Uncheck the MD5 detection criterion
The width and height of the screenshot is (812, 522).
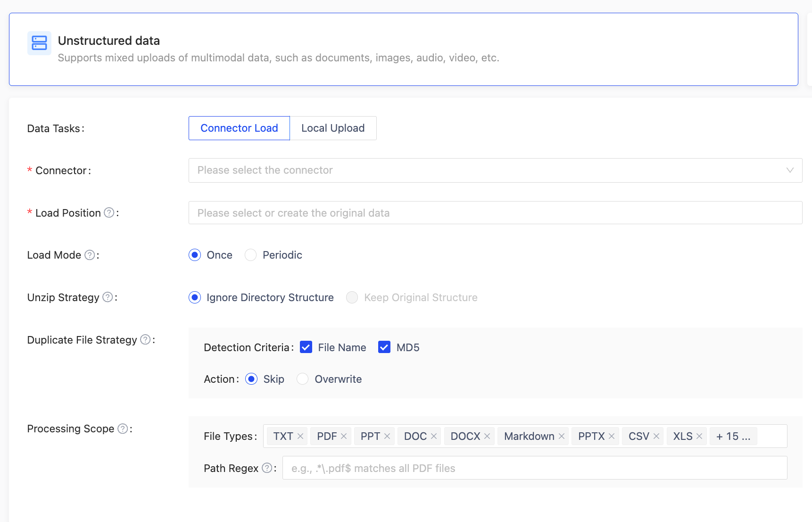coord(384,347)
